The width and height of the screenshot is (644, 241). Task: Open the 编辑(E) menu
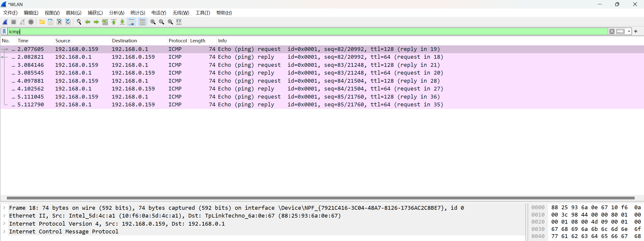tap(31, 13)
